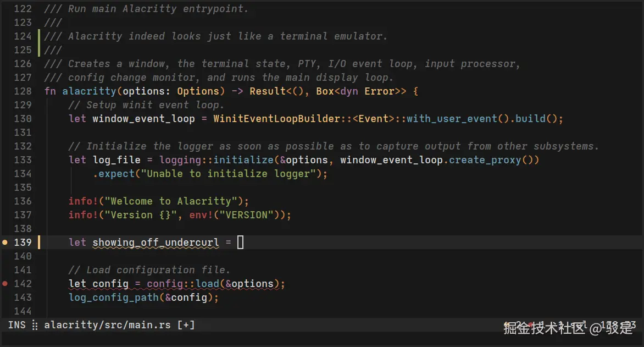Click the alacritty/src/main.rs file path
The height and width of the screenshot is (347, 644).
pyautogui.click(x=107, y=325)
